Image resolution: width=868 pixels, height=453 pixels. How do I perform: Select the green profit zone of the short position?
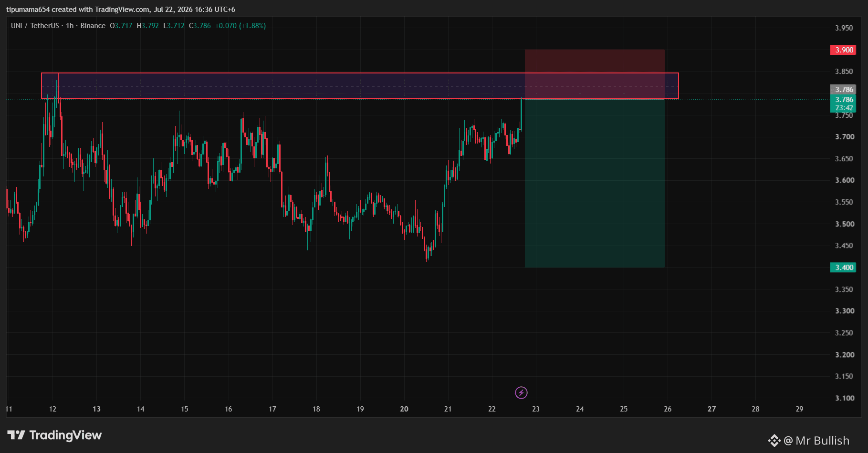595,183
